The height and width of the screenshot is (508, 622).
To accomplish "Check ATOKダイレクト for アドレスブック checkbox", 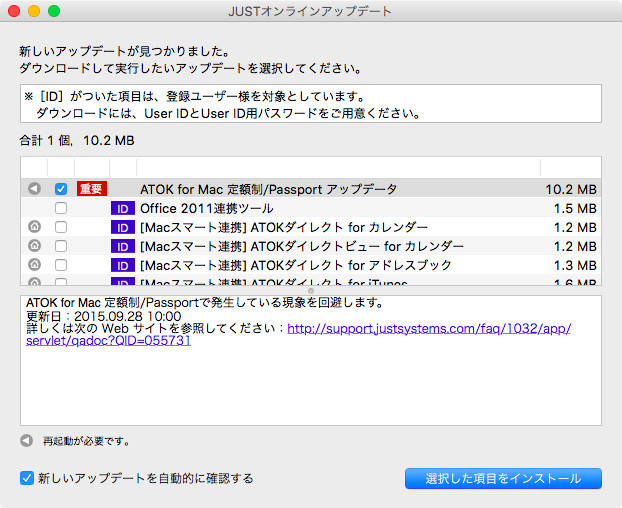I will coord(61,265).
